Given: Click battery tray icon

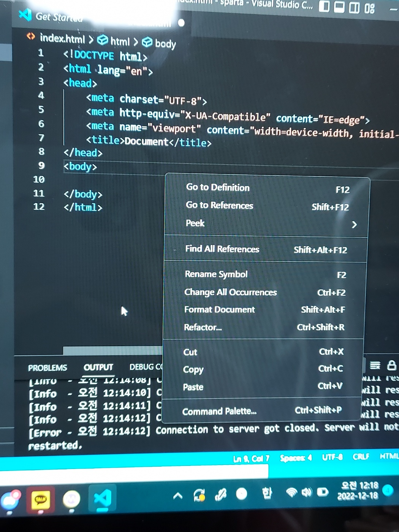Looking at the screenshot, I should [323, 492].
